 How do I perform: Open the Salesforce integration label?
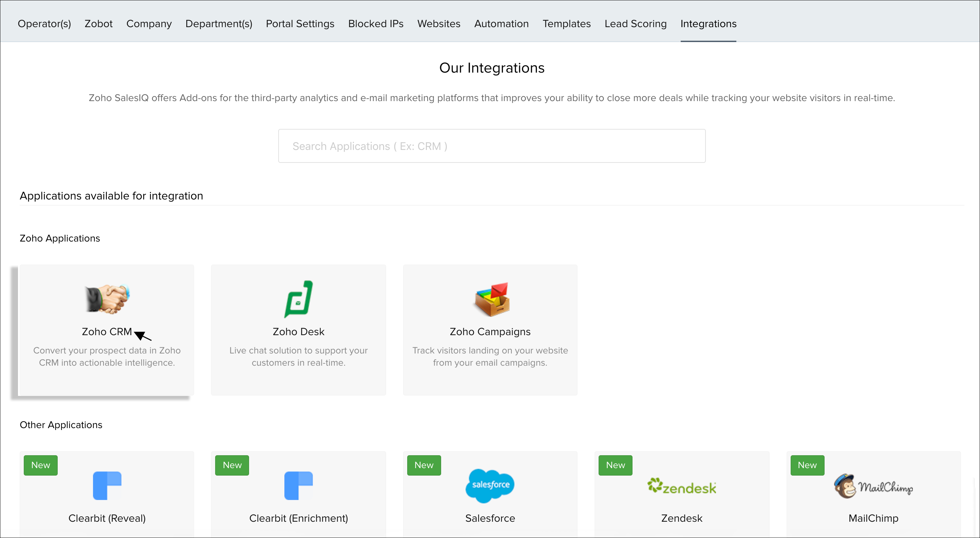pos(490,518)
